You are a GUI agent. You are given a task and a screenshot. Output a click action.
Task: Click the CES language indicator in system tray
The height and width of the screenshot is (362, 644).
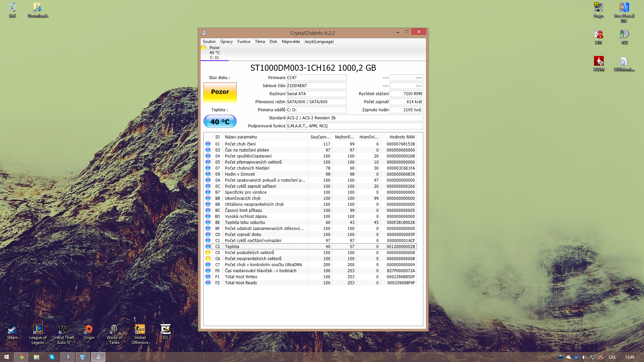pos(612,357)
